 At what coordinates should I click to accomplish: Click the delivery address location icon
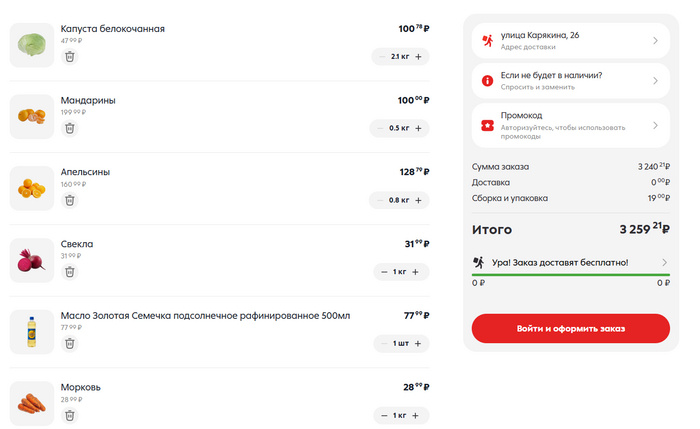tap(487, 40)
